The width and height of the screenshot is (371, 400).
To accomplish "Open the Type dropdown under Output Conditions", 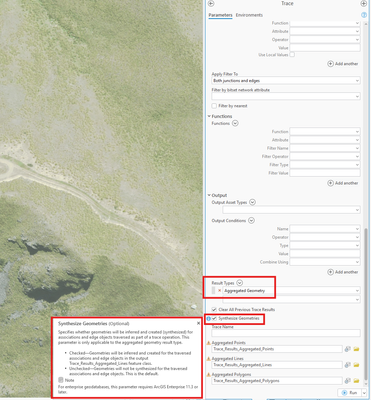I will pyautogui.click(x=325, y=245).
